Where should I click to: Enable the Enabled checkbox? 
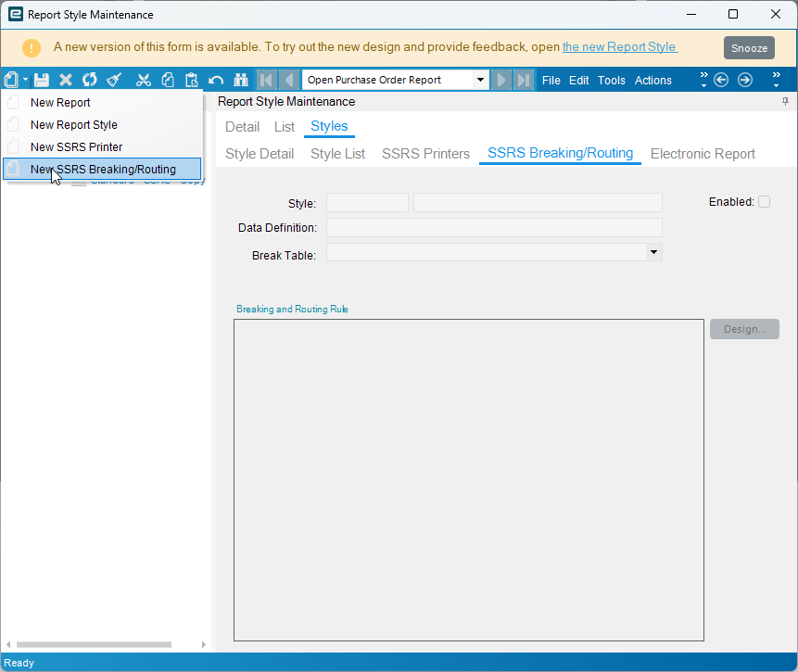click(764, 201)
